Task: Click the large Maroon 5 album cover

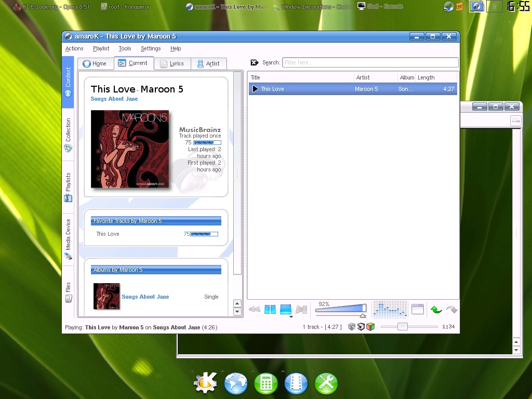Action: coord(129,149)
